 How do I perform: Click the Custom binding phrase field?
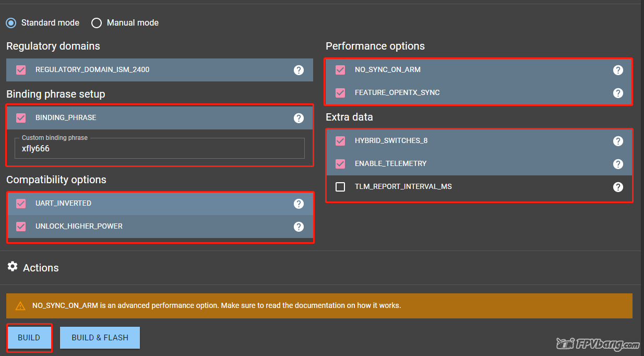point(160,149)
